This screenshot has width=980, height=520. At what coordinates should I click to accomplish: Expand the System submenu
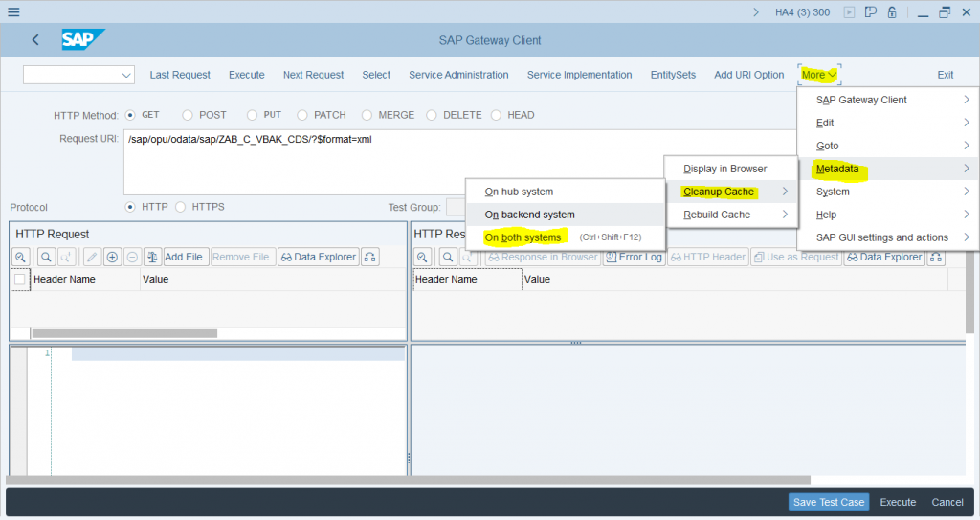887,192
